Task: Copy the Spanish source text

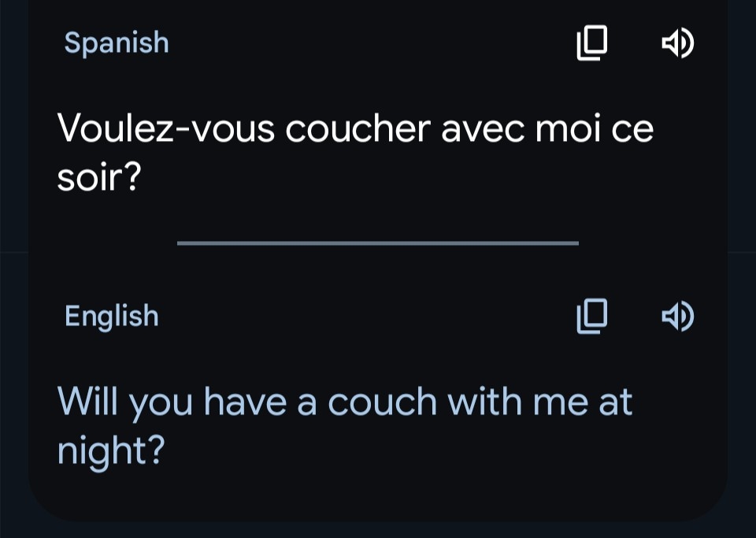Action: (592, 43)
